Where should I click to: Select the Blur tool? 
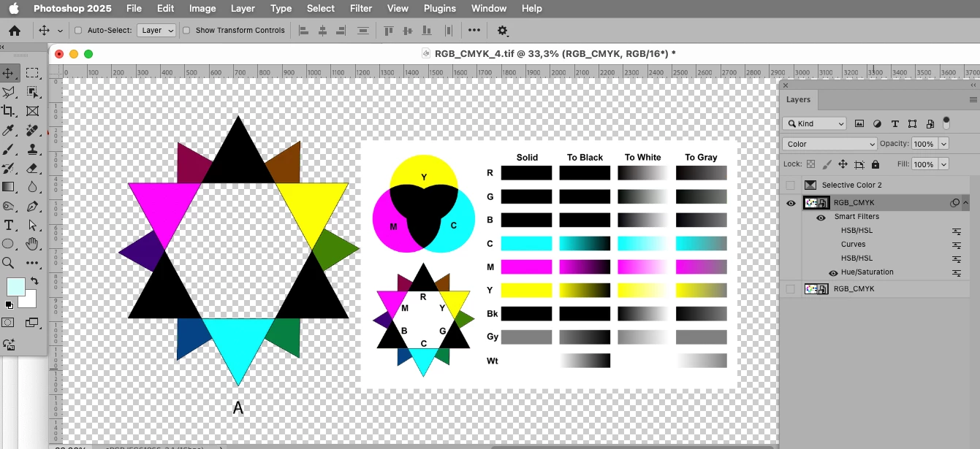32,187
